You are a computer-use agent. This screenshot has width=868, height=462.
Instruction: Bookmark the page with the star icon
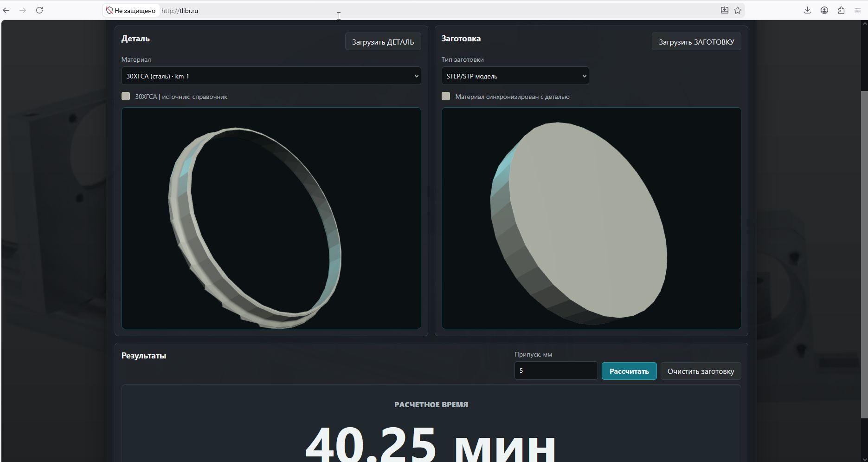point(738,10)
